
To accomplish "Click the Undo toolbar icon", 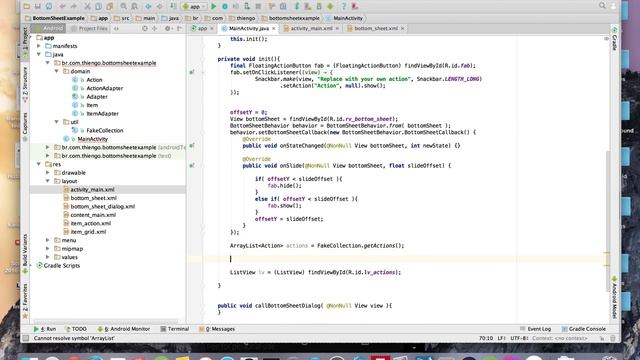I will [x=62, y=6].
